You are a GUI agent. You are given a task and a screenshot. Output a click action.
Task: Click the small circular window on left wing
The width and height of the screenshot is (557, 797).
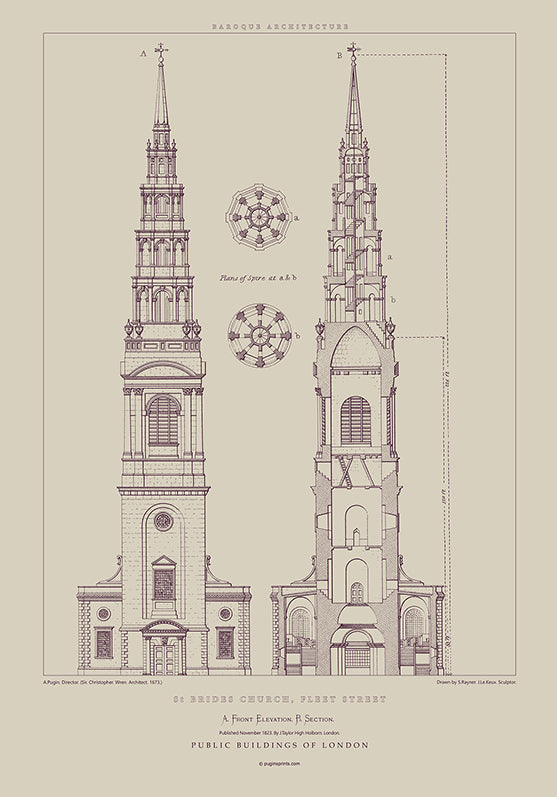click(x=104, y=614)
